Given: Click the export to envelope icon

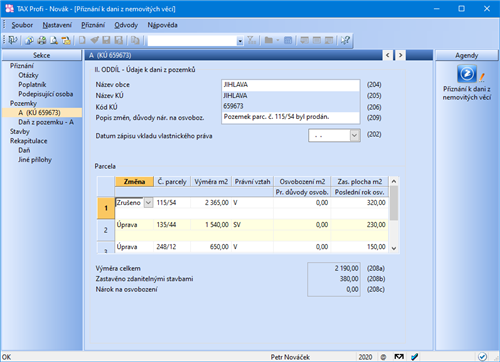Looking at the screenshot, I should [x=66, y=40].
